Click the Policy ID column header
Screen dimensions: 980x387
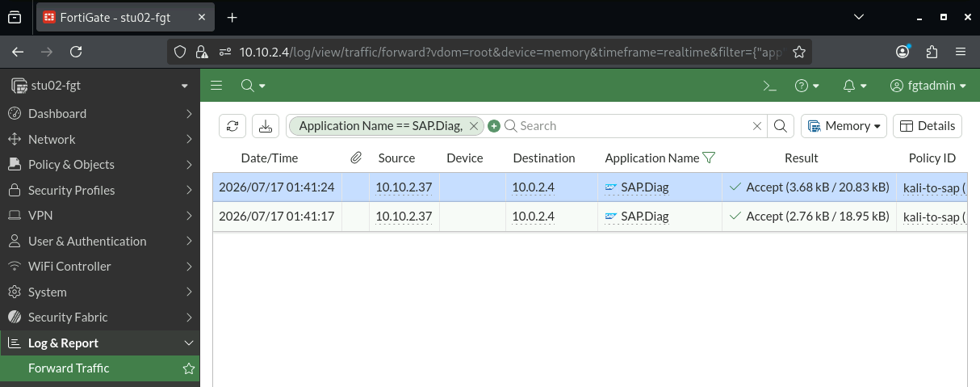pos(932,158)
